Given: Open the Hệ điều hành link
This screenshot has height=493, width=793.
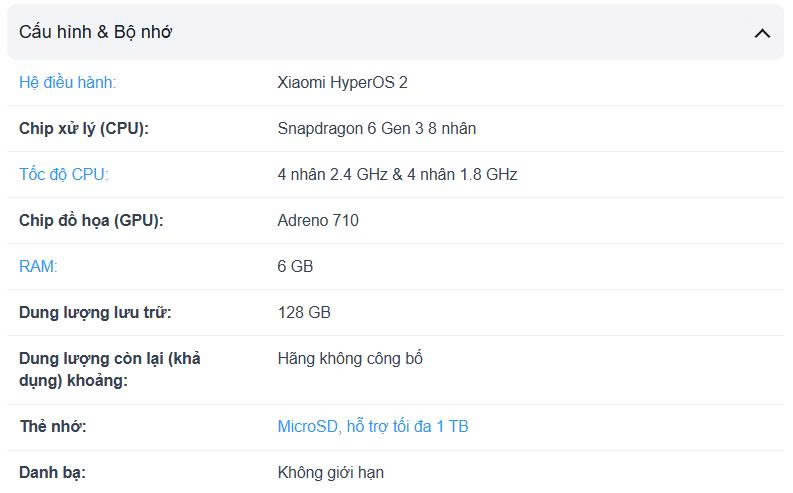Looking at the screenshot, I should pos(74,82).
